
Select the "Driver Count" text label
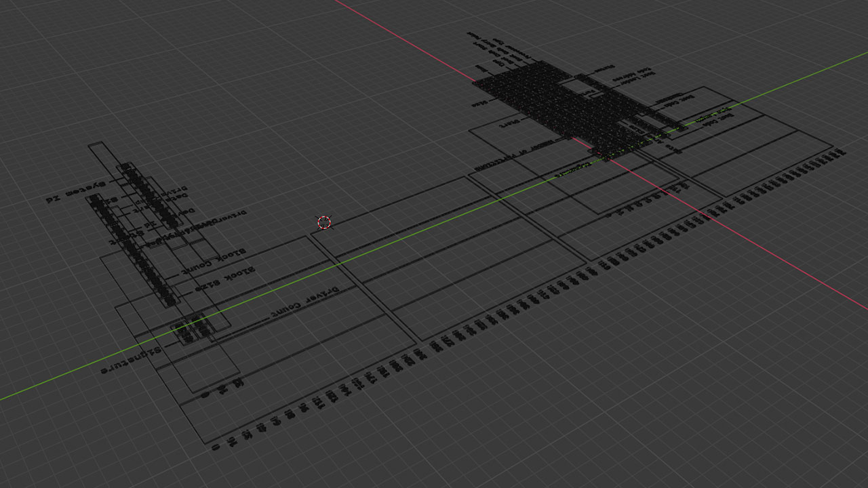click(x=304, y=302)
